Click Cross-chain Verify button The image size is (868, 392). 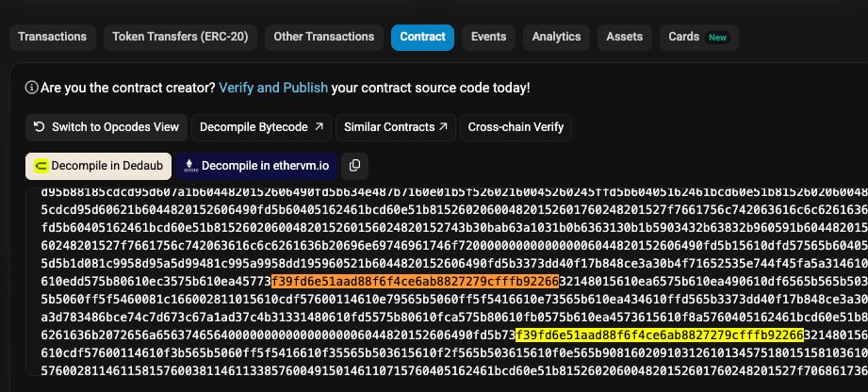[x=516, y=127]
